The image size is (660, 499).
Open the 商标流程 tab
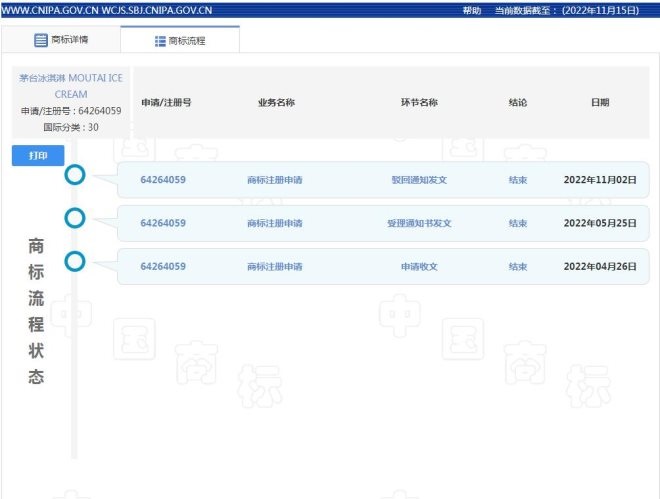coord(180,41)
